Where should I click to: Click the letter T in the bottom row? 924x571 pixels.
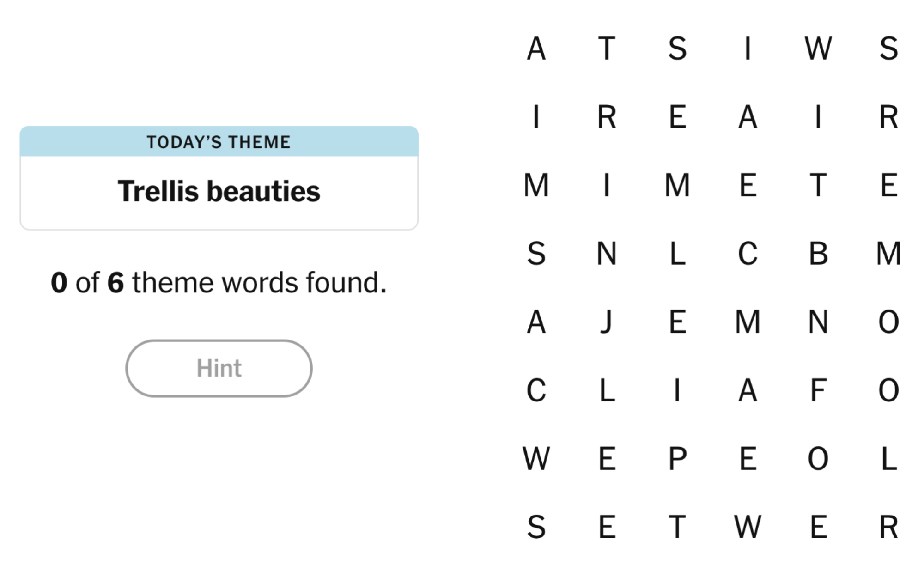tap(677, 527)
